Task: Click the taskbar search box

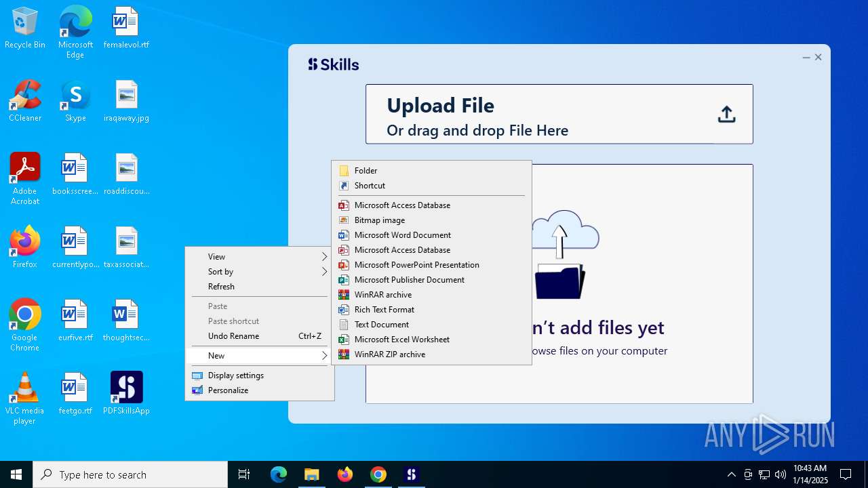Action: (130, 474)
